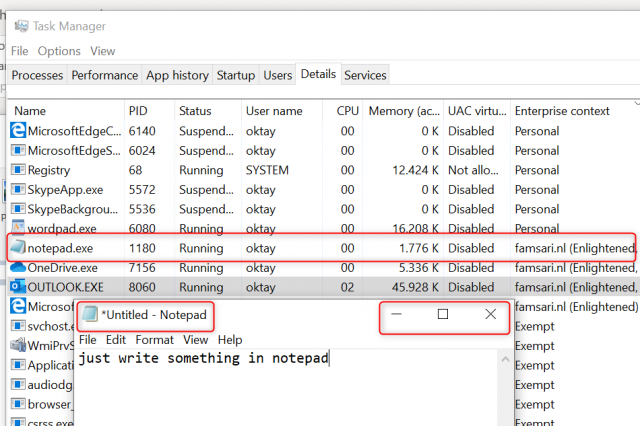
Task: Click OneDrive.exe 5.336 K memory
Action: 419,268
